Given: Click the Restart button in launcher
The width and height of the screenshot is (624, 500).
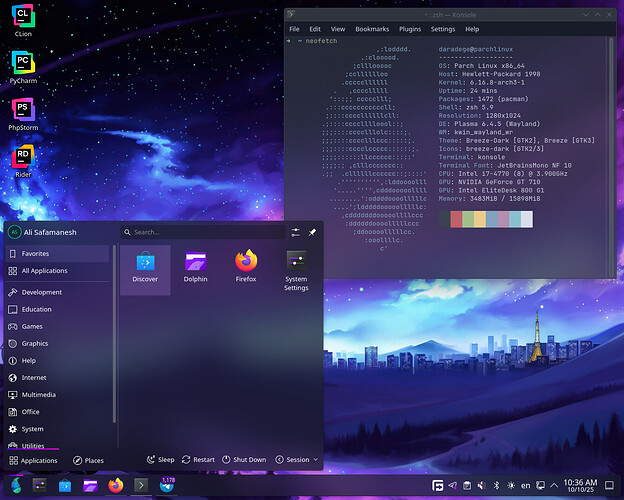Looking at the screenshot, I should tap(197, 460).
